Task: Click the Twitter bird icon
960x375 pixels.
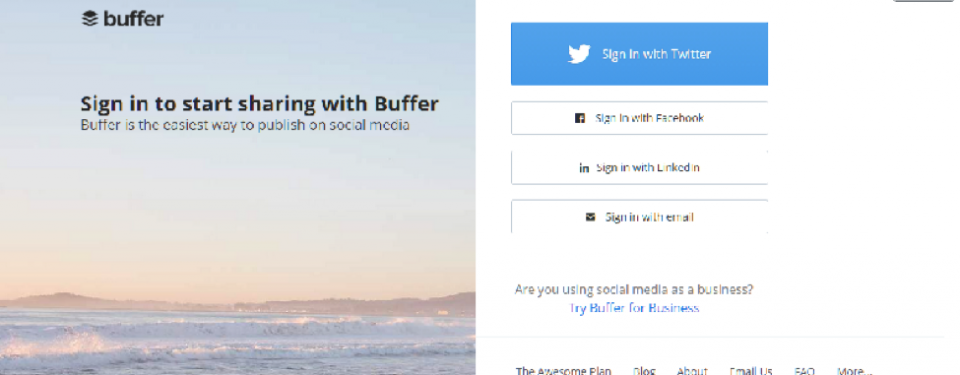Action: [x=579, y=54]
